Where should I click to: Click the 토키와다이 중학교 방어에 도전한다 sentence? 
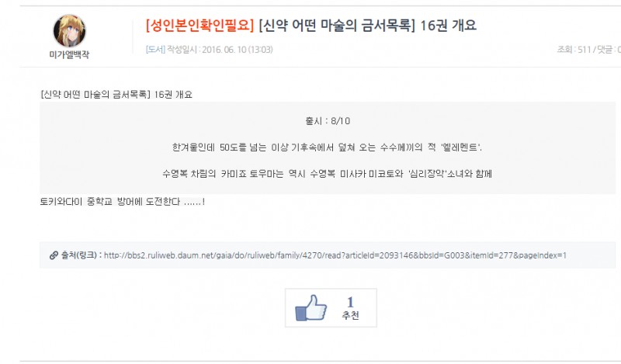(x=123, y=202)
